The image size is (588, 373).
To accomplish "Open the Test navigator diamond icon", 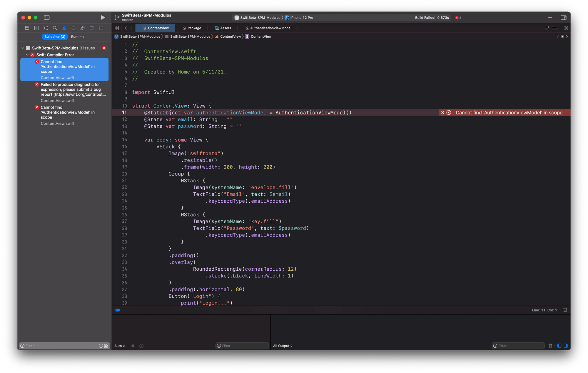I will [73, 28].
